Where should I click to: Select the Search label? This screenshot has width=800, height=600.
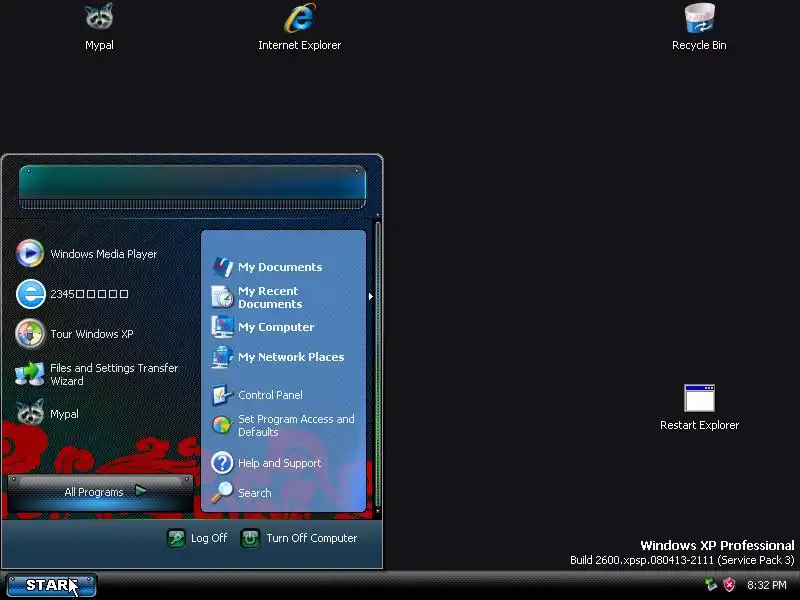[x=255, y=493]
